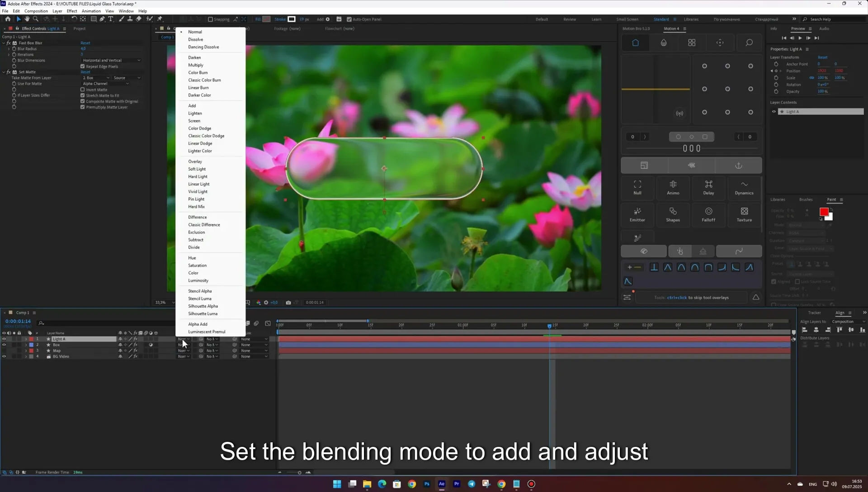The width and height of the screenshot is (868, 492).
Task: Click red foreground color in Paint panel
Action: (824, 212)
